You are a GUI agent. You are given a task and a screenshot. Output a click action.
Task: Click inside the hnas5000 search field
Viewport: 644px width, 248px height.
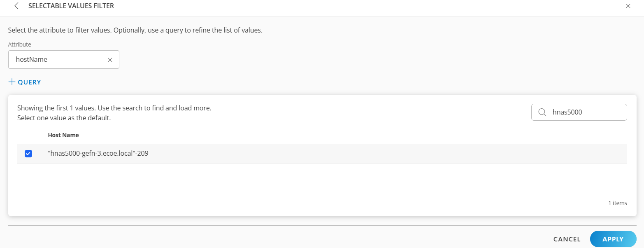click(584, 112)
